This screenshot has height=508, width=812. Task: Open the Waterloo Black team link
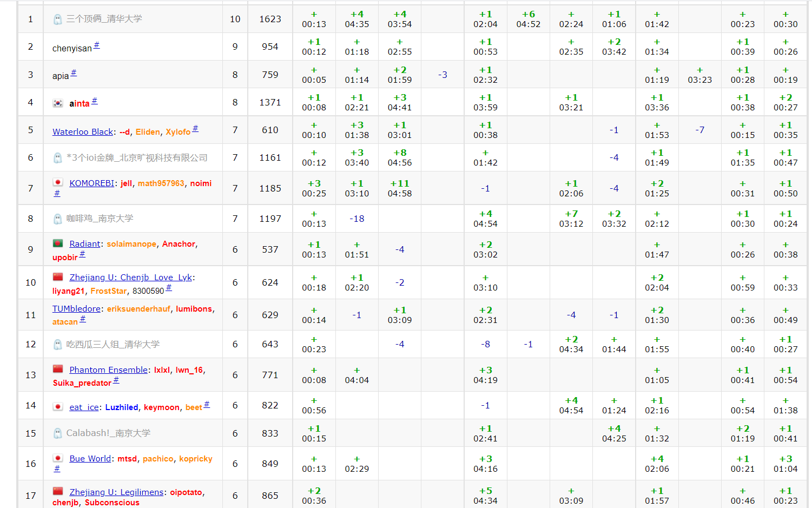pyautogui.click(x=83, y=132)
